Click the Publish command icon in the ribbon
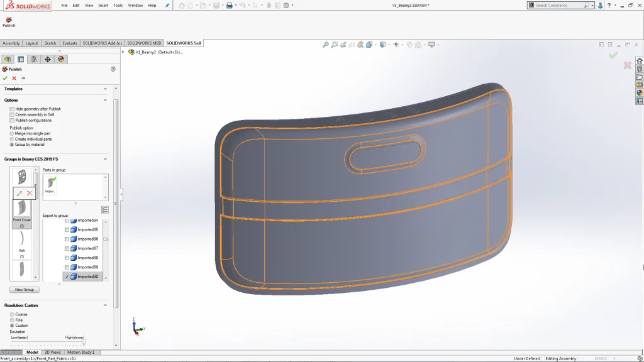 9,20
